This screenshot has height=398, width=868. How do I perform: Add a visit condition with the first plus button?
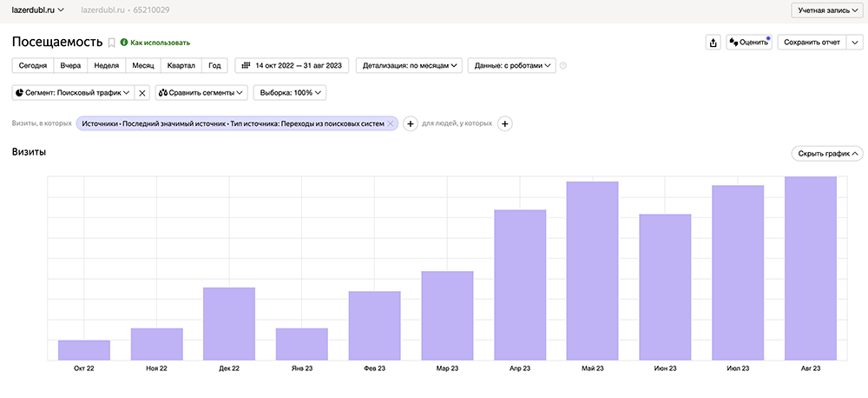tap(411, 123)
